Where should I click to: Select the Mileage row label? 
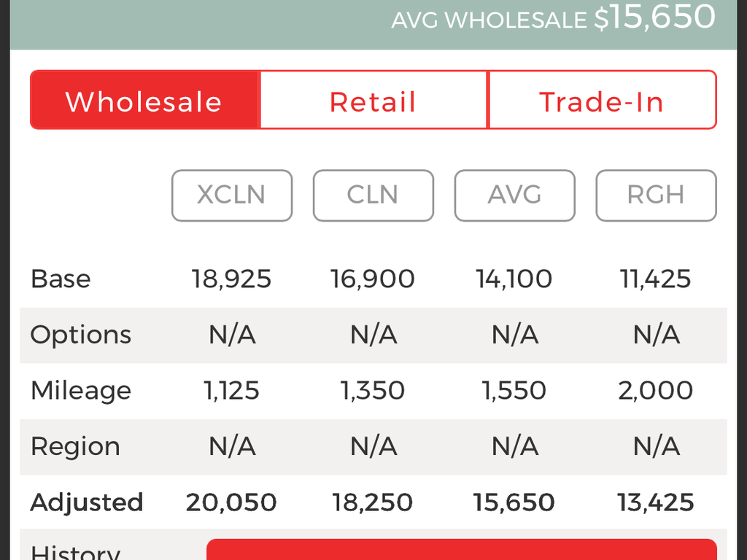(x=80, y=392)
